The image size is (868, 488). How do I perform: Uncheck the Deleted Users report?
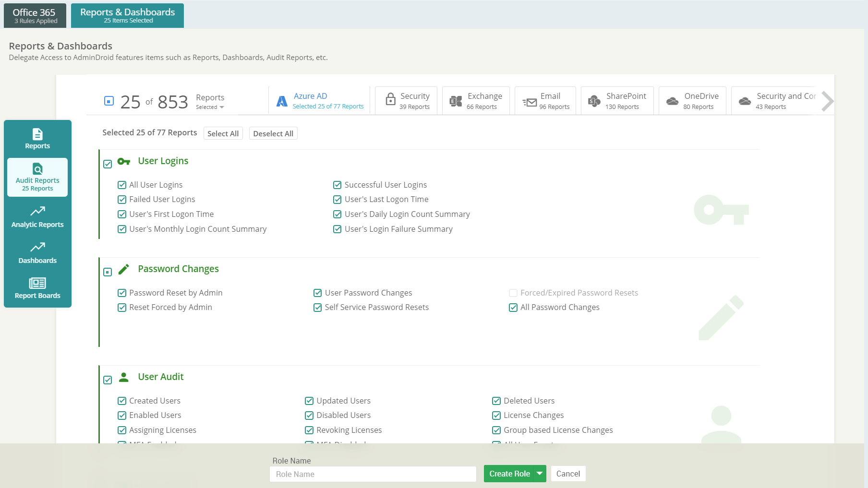pos(496,401)
